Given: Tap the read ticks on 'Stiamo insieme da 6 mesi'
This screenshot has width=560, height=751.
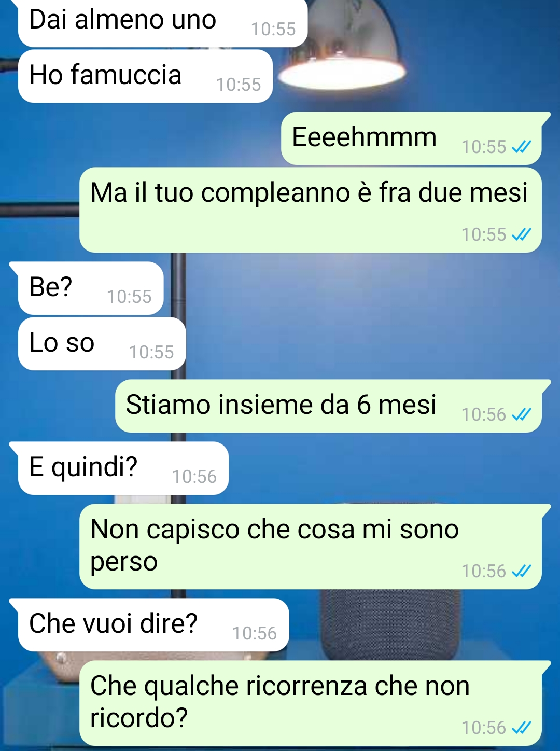Looking at the screenshot, I should coord(521,414).
